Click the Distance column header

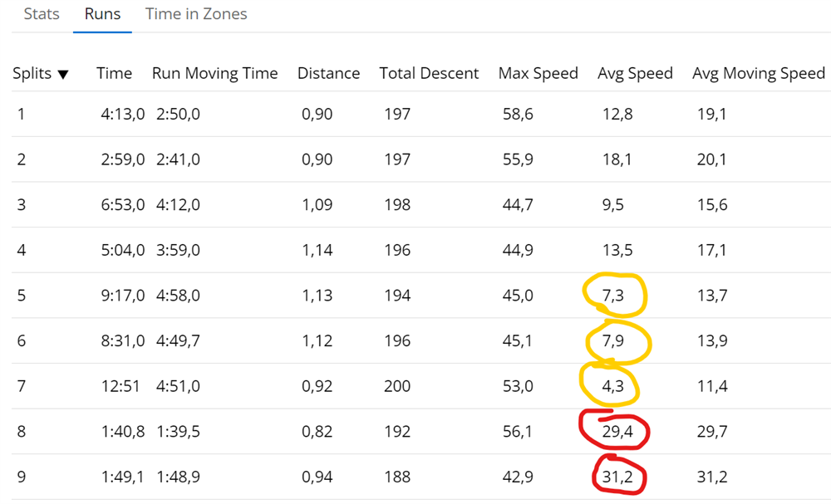328,73
